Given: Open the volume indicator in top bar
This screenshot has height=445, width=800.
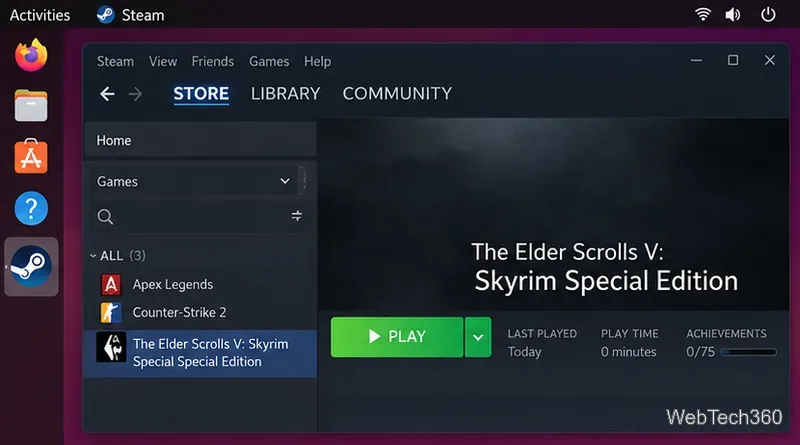Looking at the screenshot, I should (733, 15).
